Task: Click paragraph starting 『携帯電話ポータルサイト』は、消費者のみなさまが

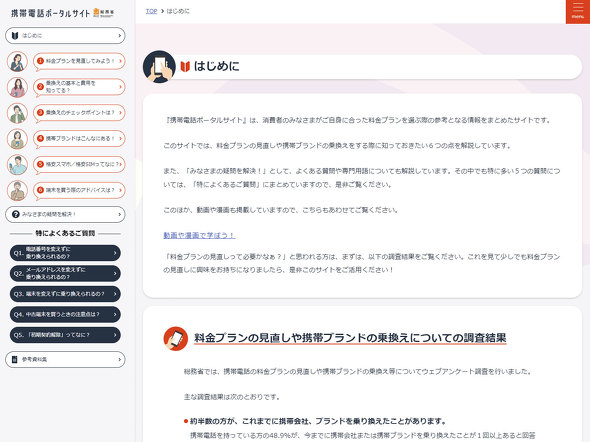Action: pos(358,120)
